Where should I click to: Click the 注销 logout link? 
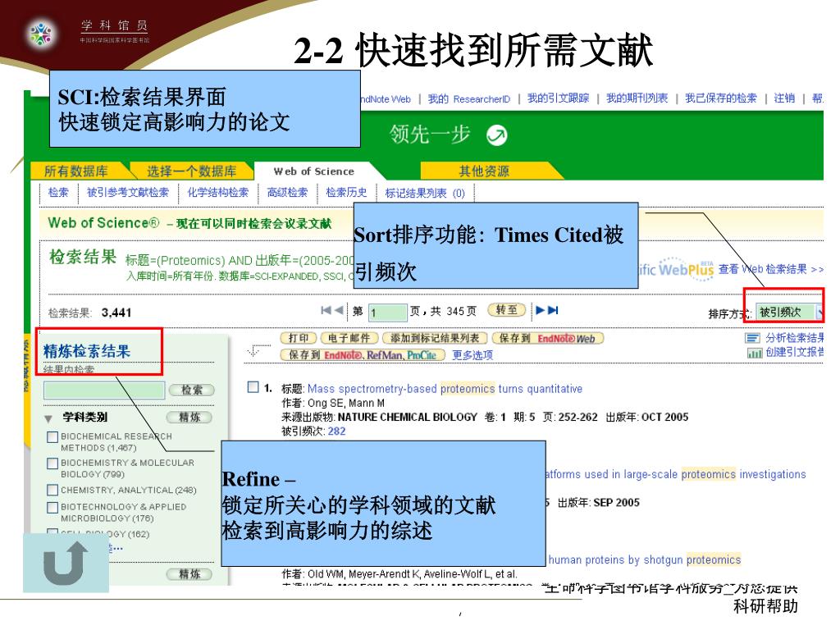point(784,98)
